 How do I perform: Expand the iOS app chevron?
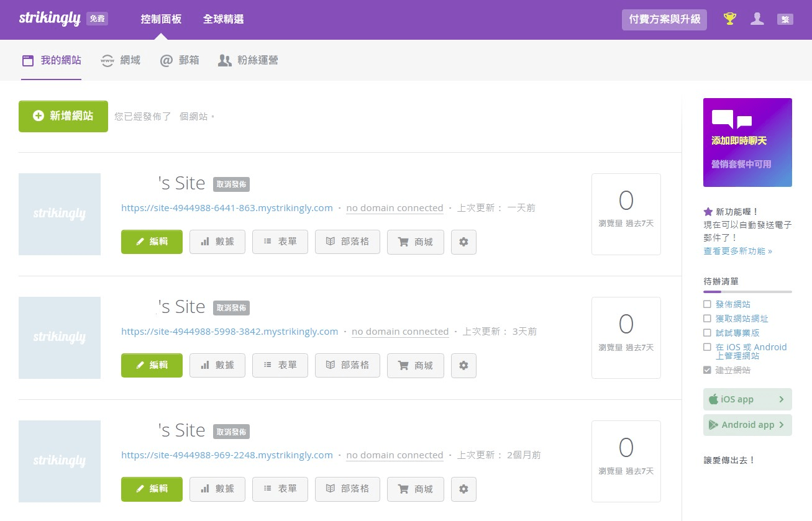[782, 399]
